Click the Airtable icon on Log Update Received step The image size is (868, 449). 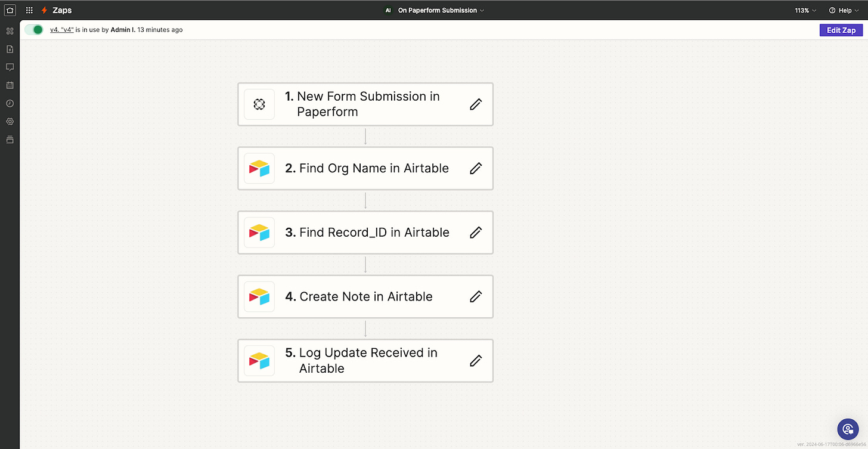pos(259,361)
